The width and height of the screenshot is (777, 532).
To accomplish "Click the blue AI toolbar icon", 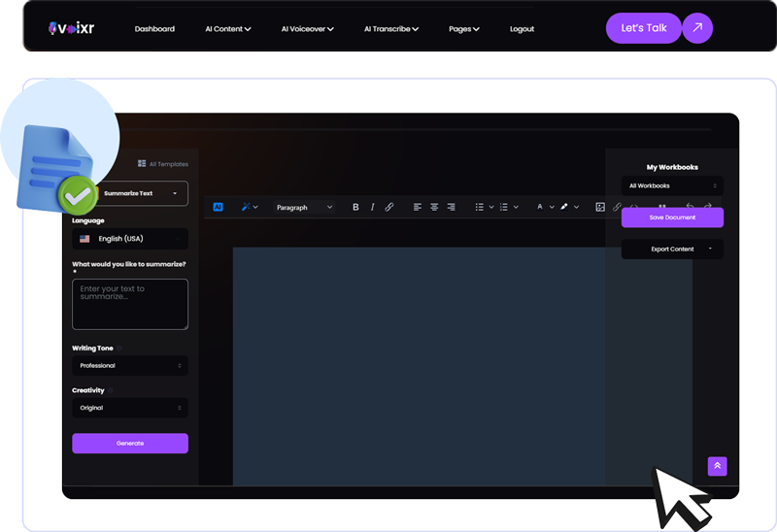I will coord(218,207).
